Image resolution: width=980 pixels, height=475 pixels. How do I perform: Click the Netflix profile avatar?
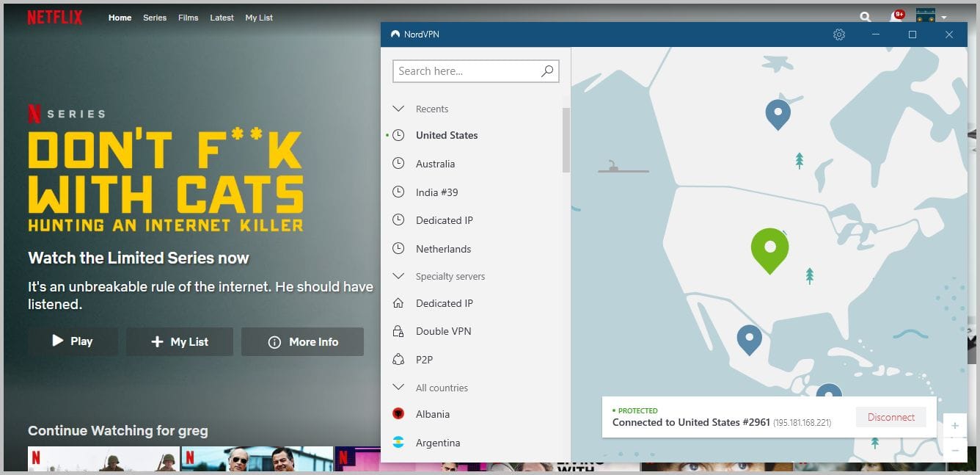pos(925,16)
